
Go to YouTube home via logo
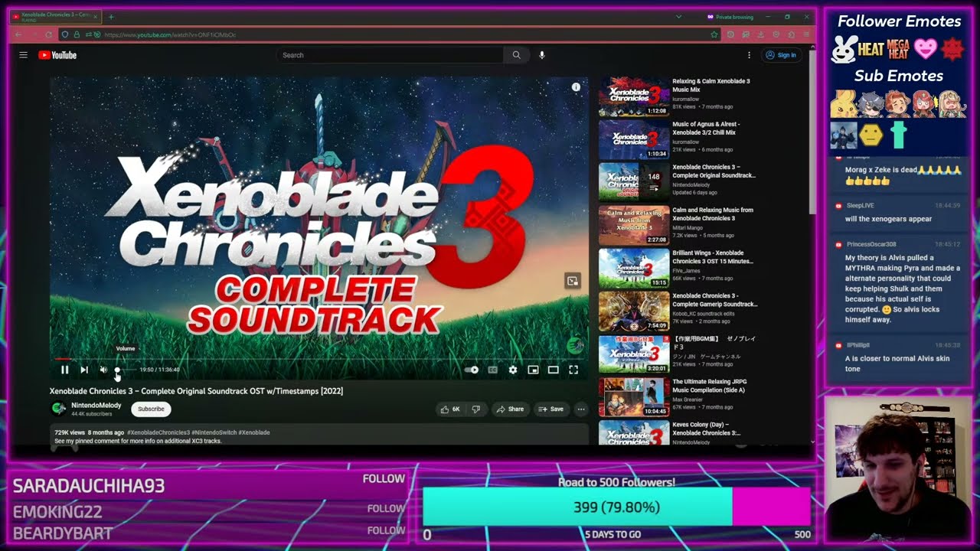(57, 55)
